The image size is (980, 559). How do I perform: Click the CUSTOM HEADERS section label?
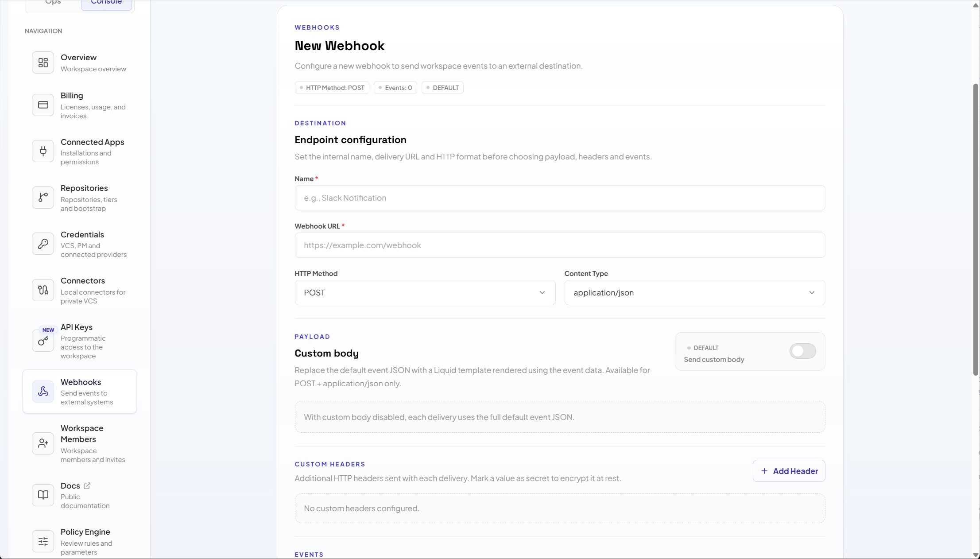[x=330, y=464]
